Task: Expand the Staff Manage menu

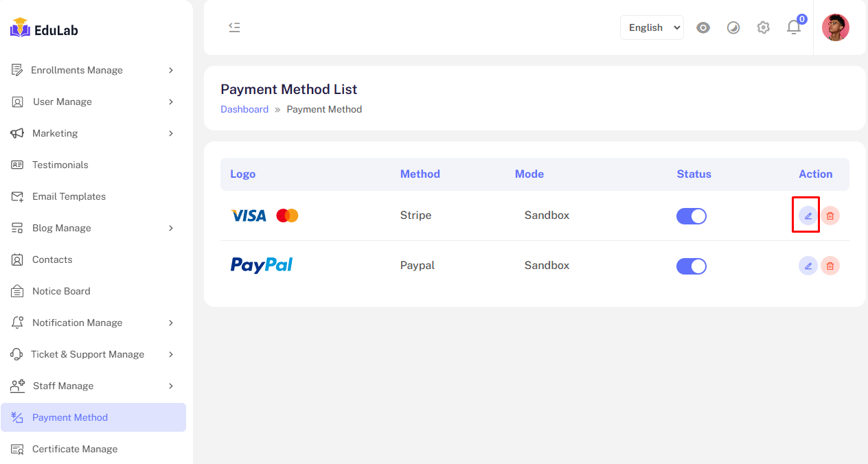Action: click(93, 386)
